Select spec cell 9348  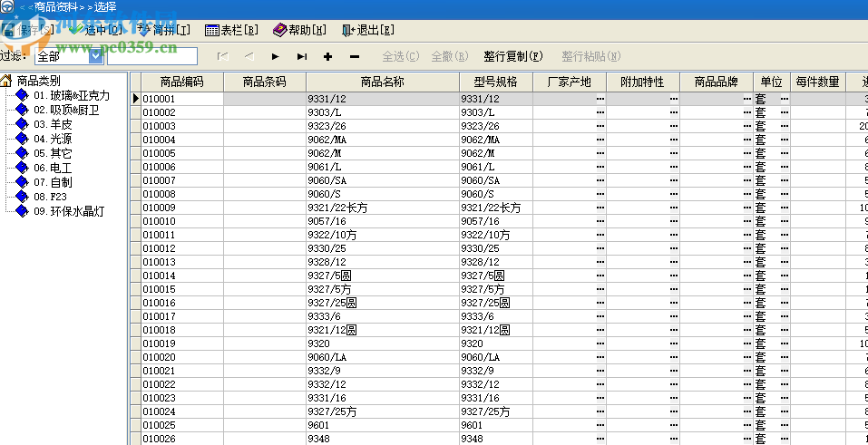496,439
